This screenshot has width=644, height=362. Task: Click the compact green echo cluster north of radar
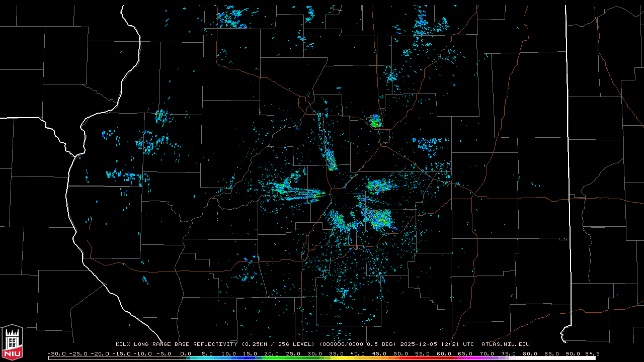point(375,121)
